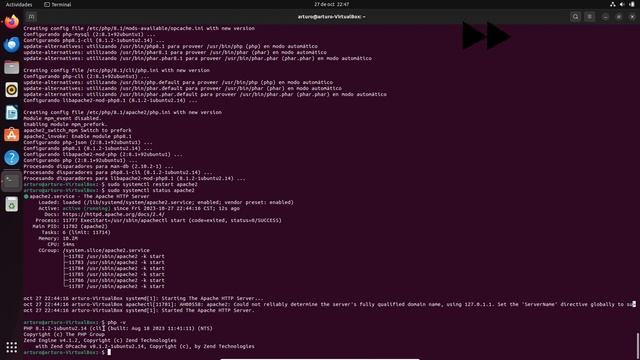Click the terminal search magnifier icon
Image resolution: width=640 pixels, height=360 pixels.
(576, 17)
